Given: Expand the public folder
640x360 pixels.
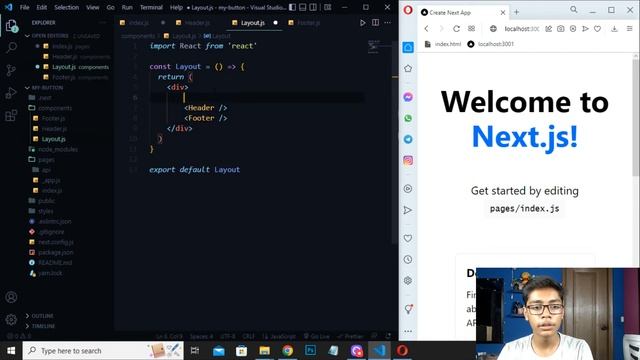Looking at the screenshot, I should (x=46, y=201).
